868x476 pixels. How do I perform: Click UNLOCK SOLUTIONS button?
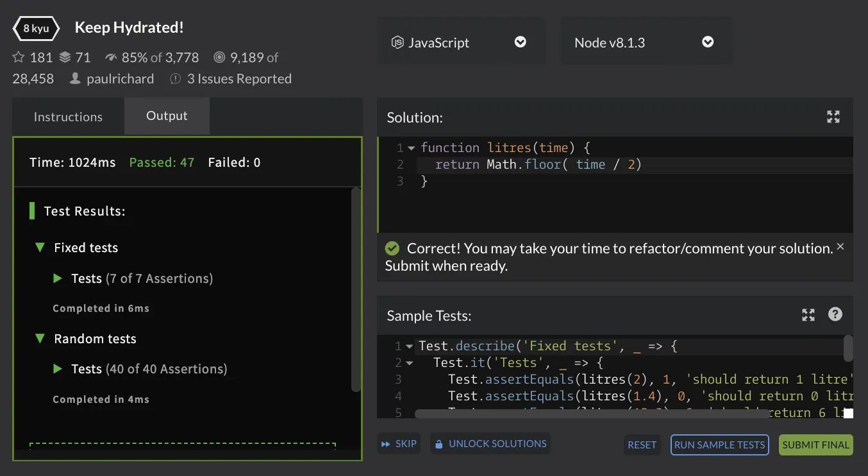coord(490,444)
